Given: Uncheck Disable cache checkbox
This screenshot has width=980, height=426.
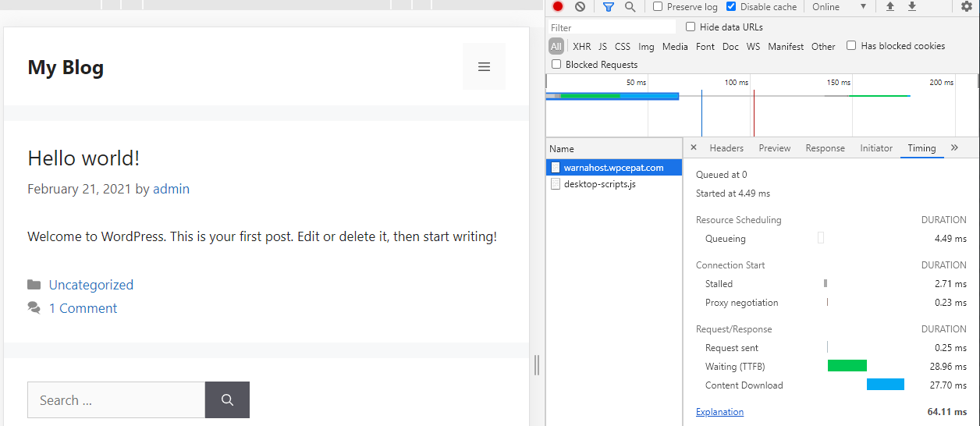Looking at the screenshot, I should 731,6.
